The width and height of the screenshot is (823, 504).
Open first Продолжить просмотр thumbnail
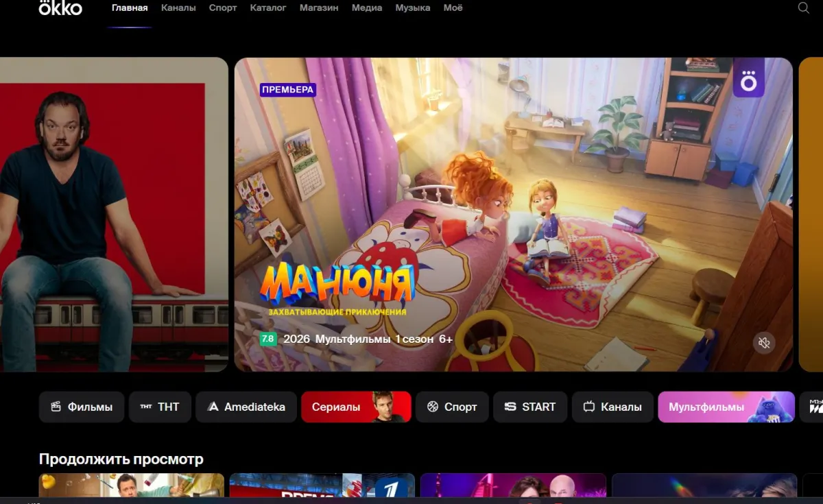[x=132, y=485]
